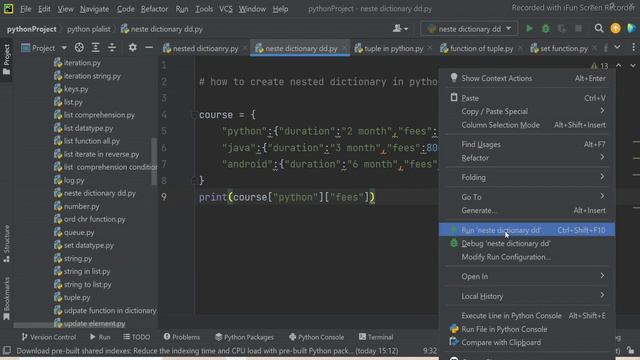Expand the Refactor submenu in context menu

coord(527,158)
